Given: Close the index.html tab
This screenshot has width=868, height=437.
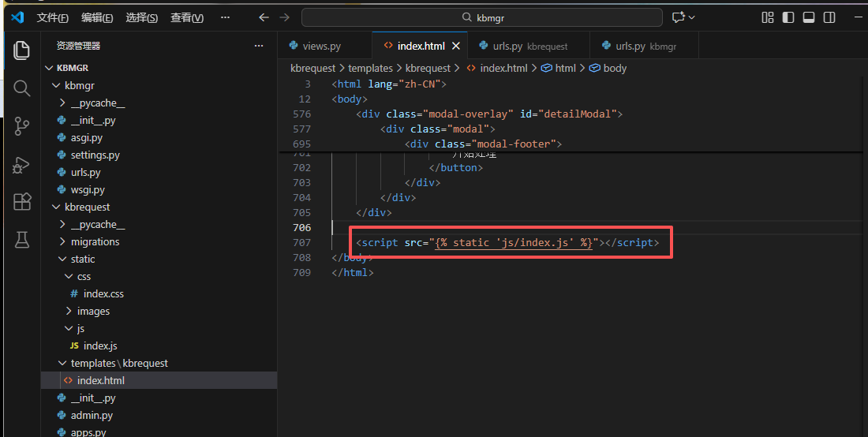Looking at the screenshot, I should (455, 46).
